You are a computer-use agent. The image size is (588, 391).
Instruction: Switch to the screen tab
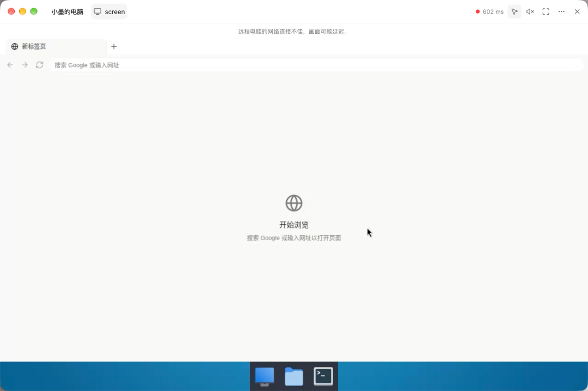[109, 11]
